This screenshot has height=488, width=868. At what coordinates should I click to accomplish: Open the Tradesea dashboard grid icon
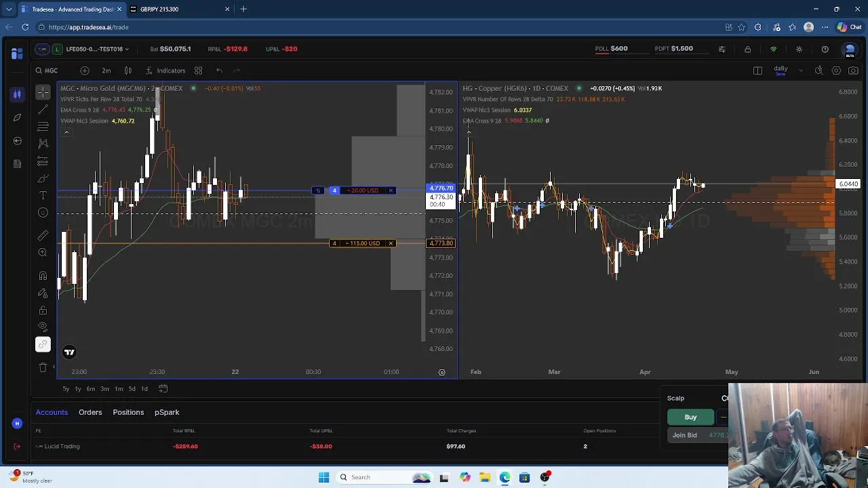click(17, 53)
